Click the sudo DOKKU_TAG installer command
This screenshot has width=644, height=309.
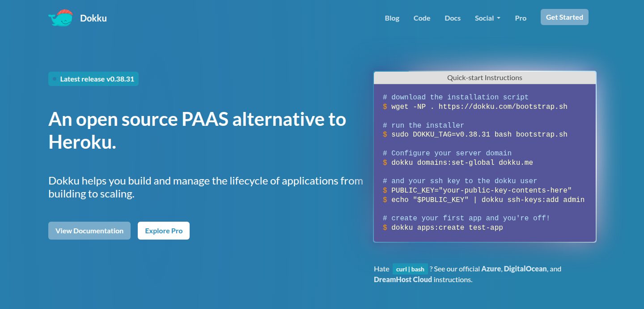[x=475, y=134]
